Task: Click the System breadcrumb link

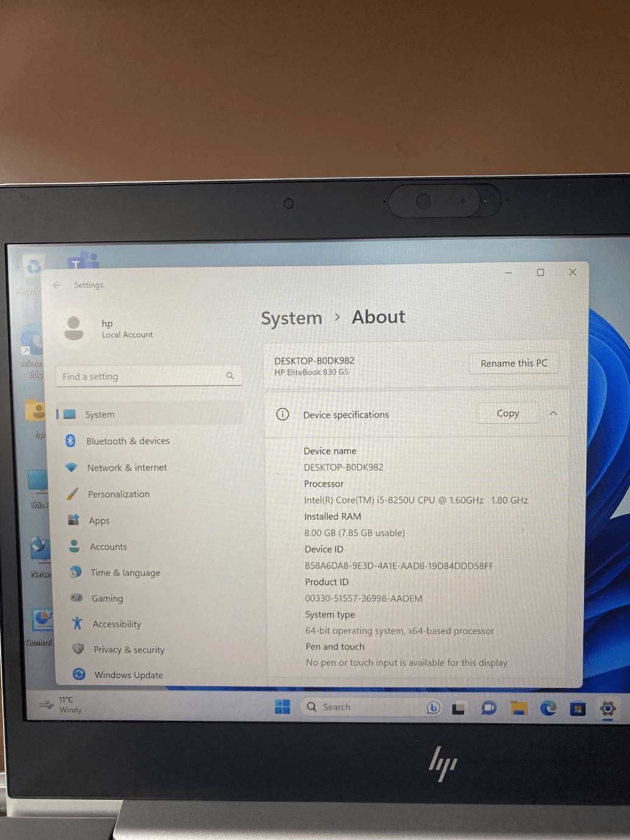Action: coord(292,318)
